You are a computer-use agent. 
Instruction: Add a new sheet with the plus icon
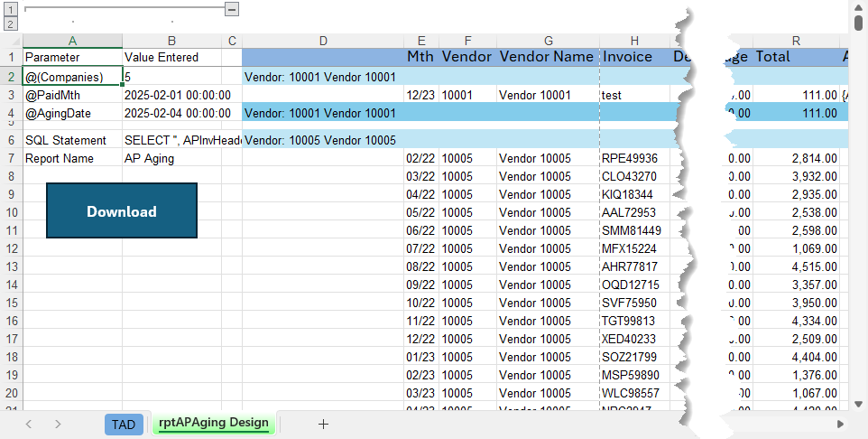(x=323, y=424)
